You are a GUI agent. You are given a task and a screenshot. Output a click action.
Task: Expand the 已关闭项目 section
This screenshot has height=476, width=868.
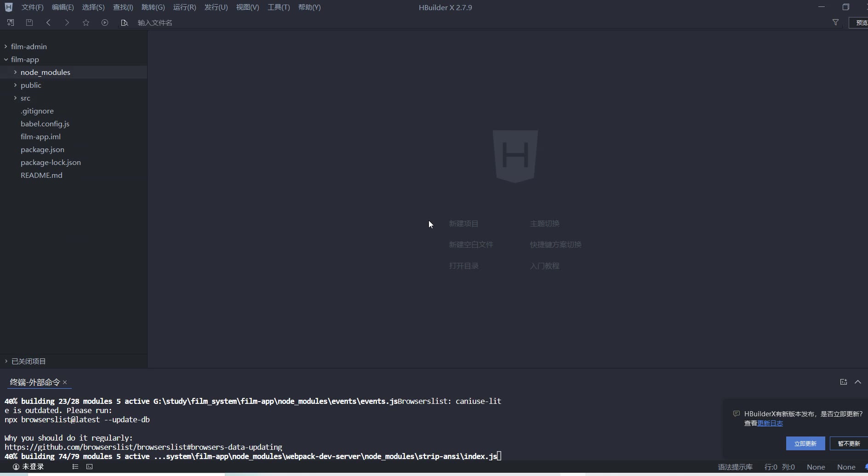[x=6, y=361]
